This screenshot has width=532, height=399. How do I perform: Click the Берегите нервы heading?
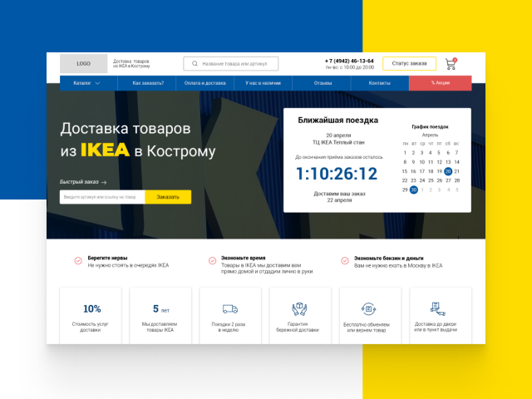[x=107, y=258]
